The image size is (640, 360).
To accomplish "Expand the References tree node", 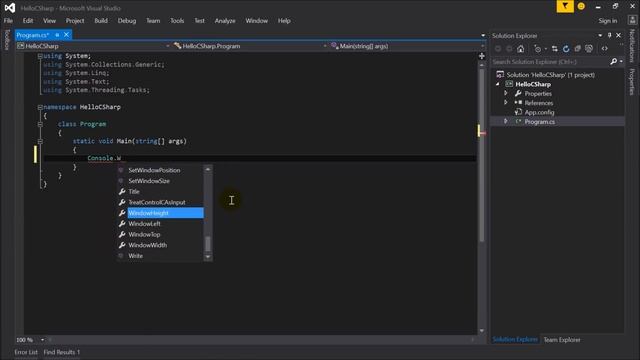I will point(506,102).
